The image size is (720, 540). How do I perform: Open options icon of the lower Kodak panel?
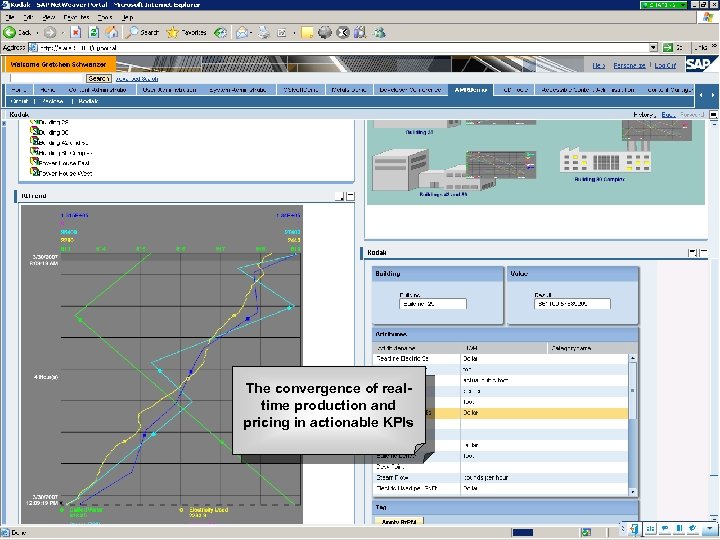tap(693, 252)
